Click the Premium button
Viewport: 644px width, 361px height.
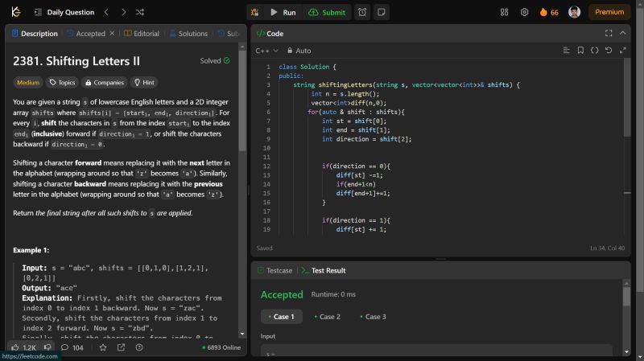(609, 12)
